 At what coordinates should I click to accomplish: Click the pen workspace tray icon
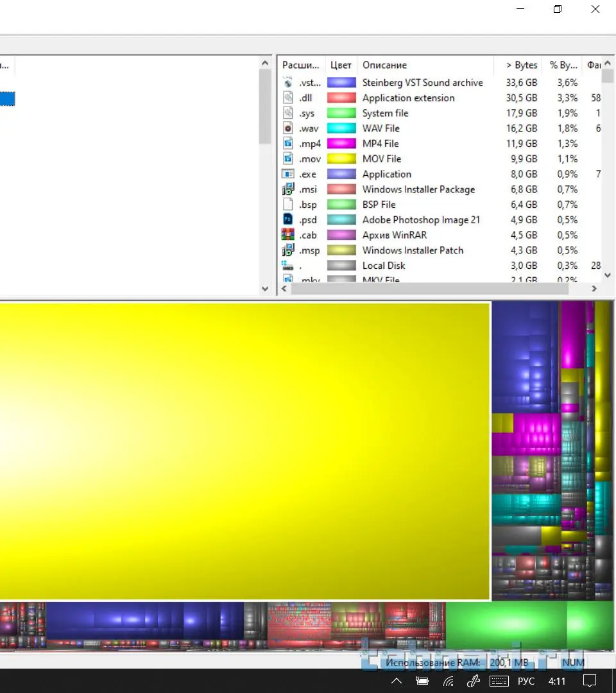pos(474,681)
